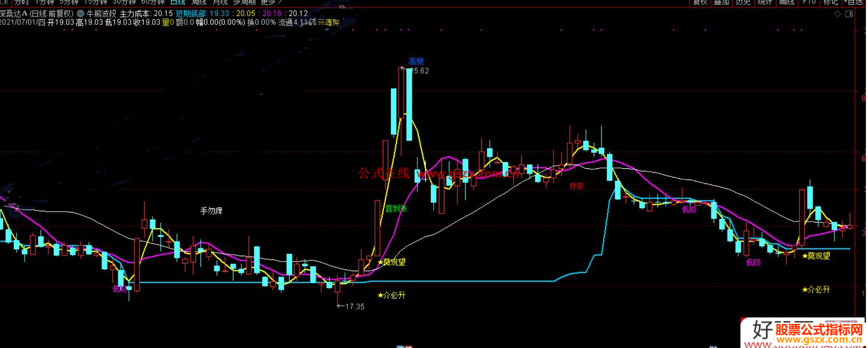Image resolution: width=868 pixels, height=348 pixels.
Task: Activate the 画线 drawing tools button
Action: tap(787, 2)
